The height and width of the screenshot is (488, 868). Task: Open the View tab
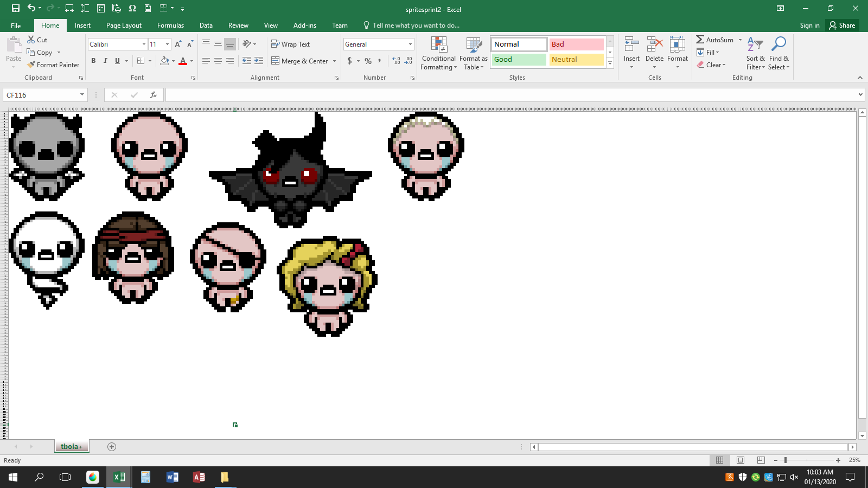click(x=271, y=25)
